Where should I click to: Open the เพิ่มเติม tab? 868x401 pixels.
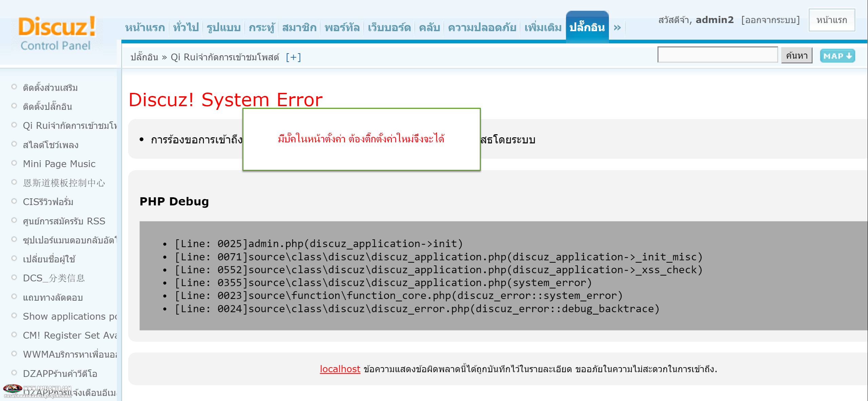click(543, 27)
